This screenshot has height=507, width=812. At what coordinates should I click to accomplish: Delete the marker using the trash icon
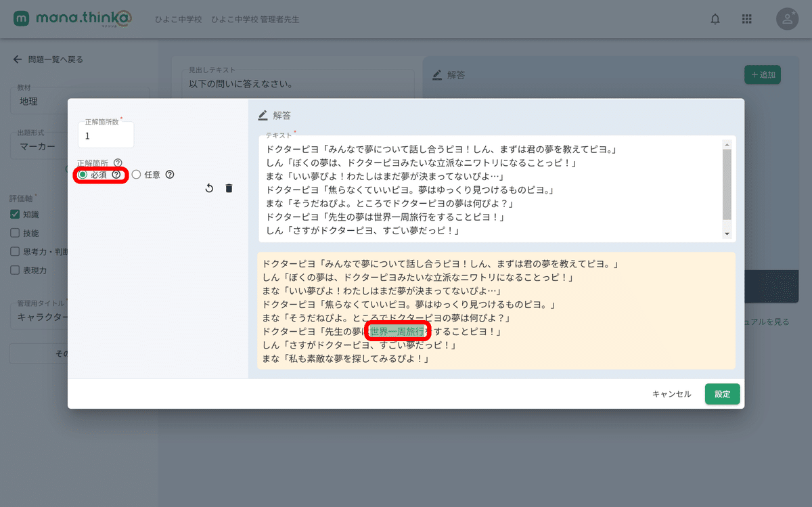point(229,188)
